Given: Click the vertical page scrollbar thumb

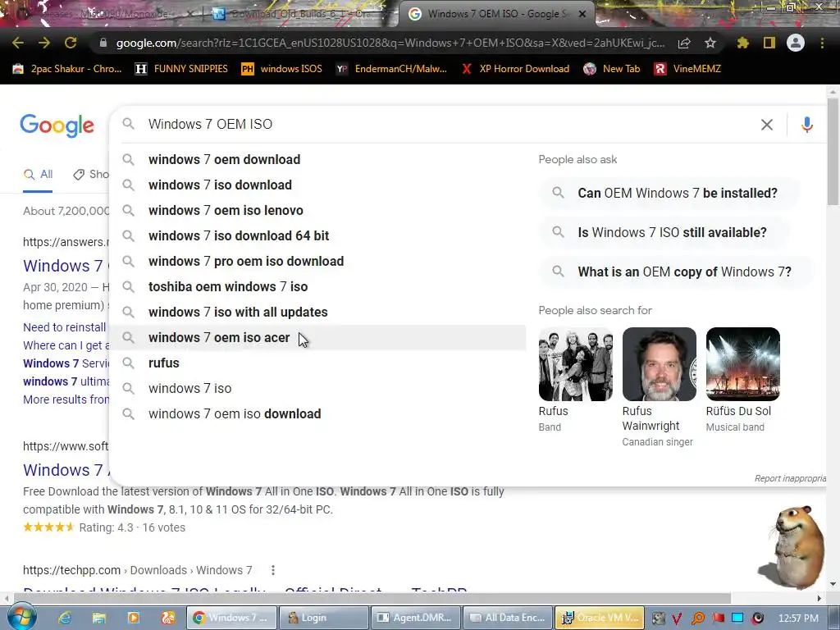Looking at the screenshot, I should click(833, 151).
